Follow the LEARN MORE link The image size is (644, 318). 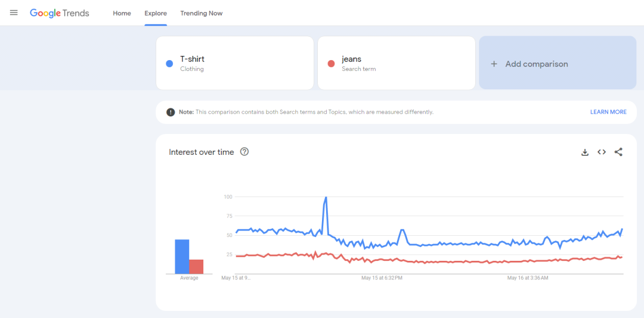(608, 112)
